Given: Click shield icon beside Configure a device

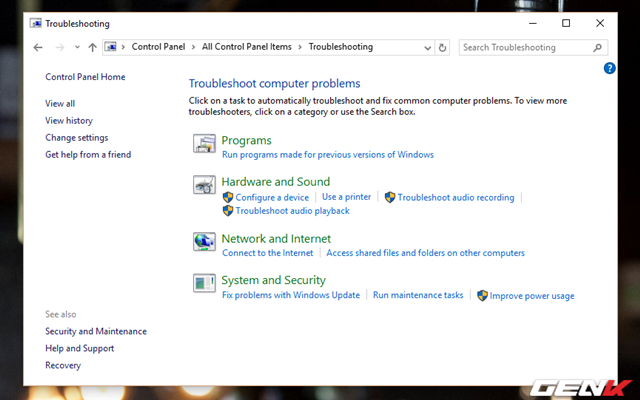Looking at the screenshot, I should point(228,198).
